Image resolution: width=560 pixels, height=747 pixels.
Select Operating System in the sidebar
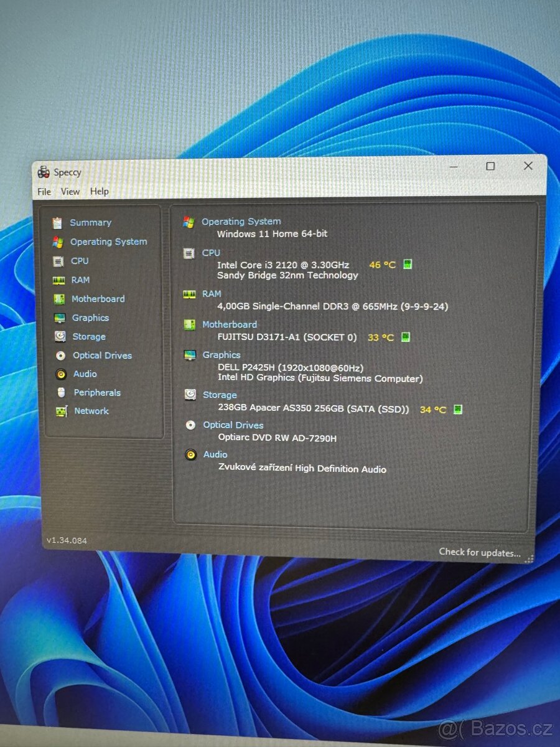pos(109,242)
